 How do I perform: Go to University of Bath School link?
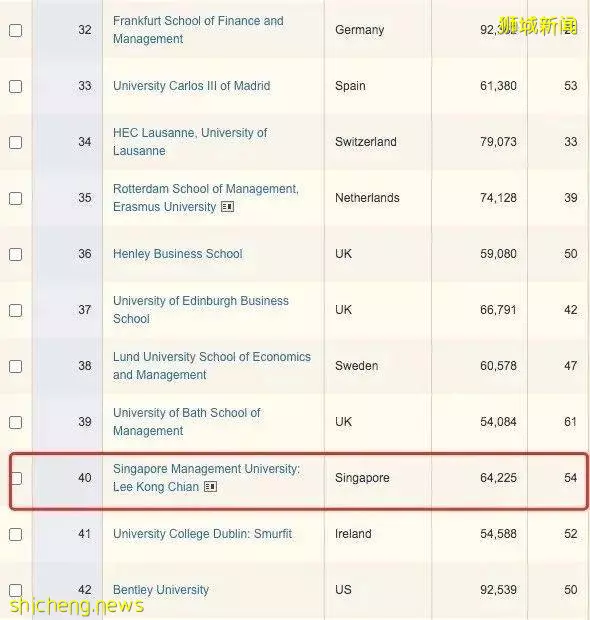tap(187, 422)
